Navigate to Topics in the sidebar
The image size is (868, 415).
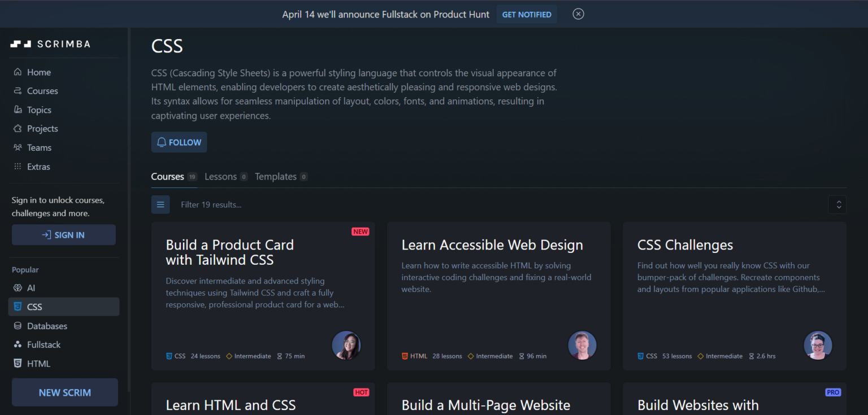click(39, 110)
